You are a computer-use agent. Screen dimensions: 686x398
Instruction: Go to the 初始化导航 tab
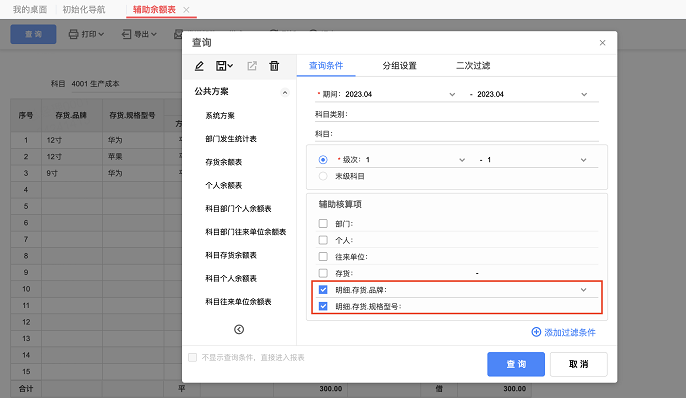tap(84, 10)
